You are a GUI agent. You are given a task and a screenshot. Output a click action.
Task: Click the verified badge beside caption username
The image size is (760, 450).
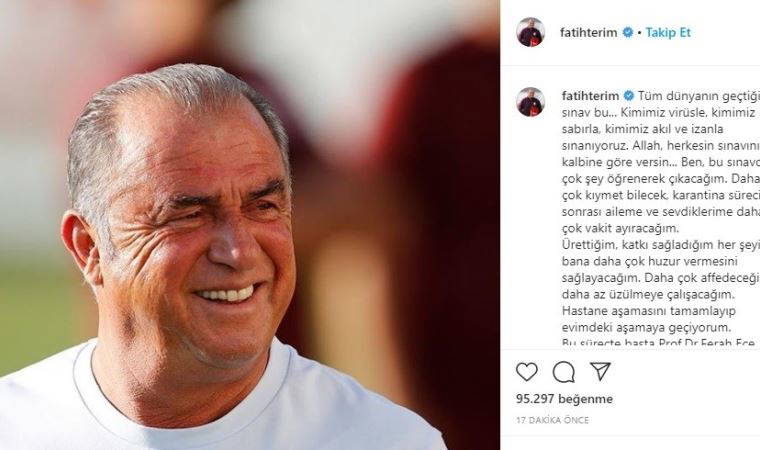629,96
